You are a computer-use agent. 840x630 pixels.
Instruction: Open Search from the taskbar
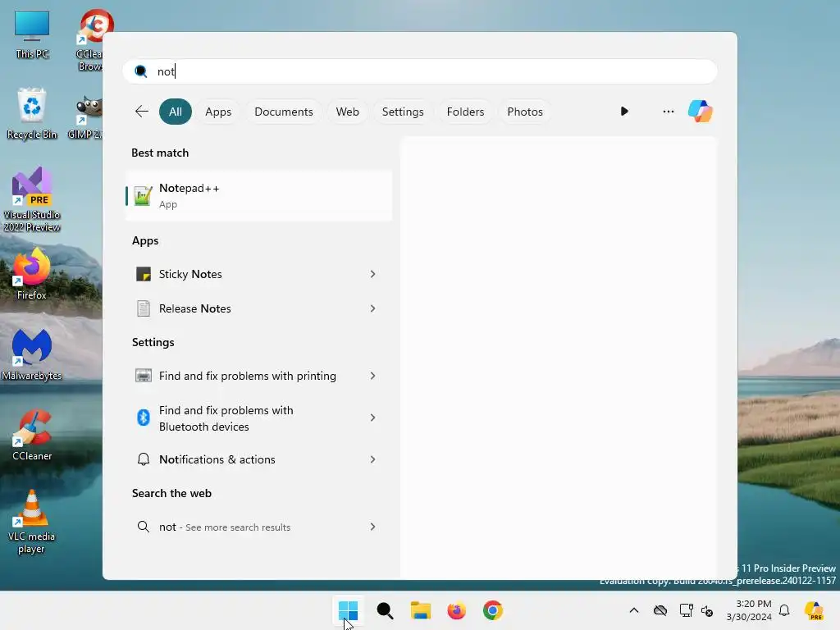385,610
